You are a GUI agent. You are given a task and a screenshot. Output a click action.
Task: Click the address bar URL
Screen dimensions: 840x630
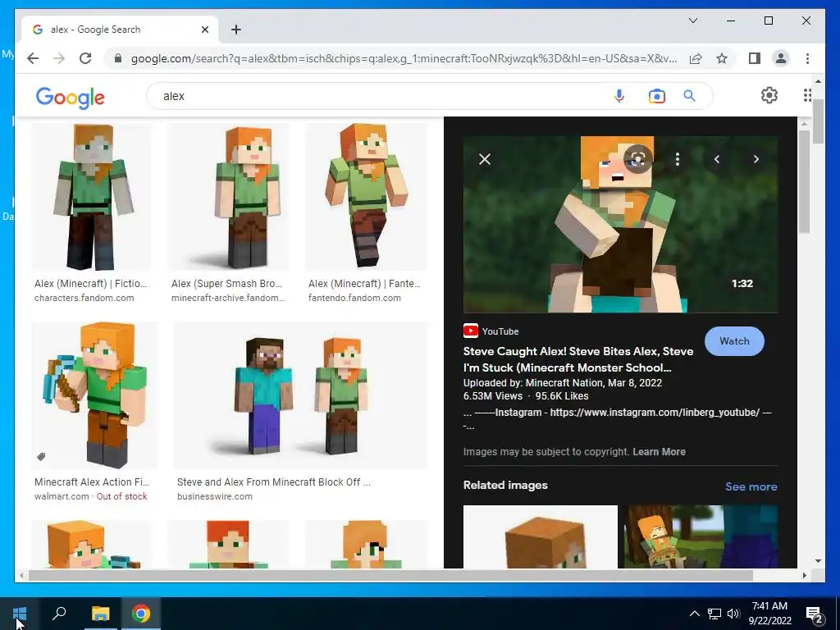pyautogui.click(x=404, y=58)
